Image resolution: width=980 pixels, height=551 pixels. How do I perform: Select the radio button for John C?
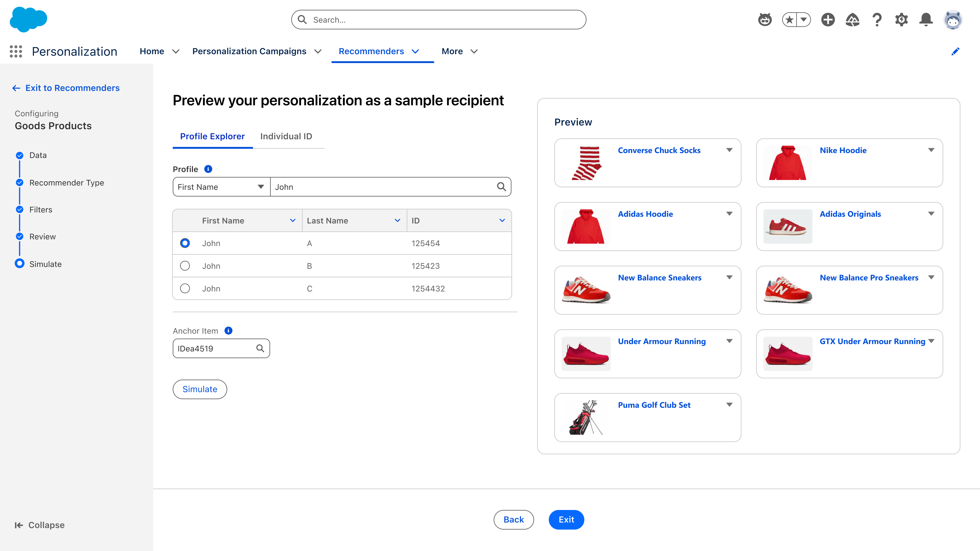point(185,288)
